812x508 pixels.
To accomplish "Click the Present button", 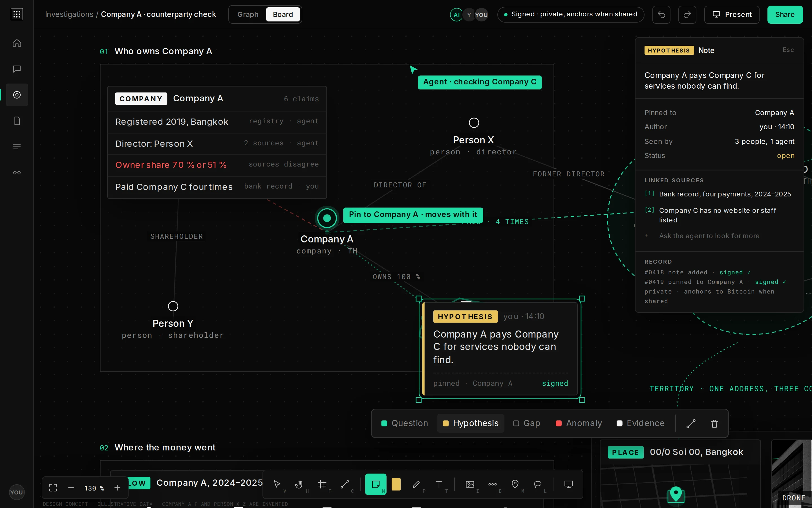I will 732,14.
